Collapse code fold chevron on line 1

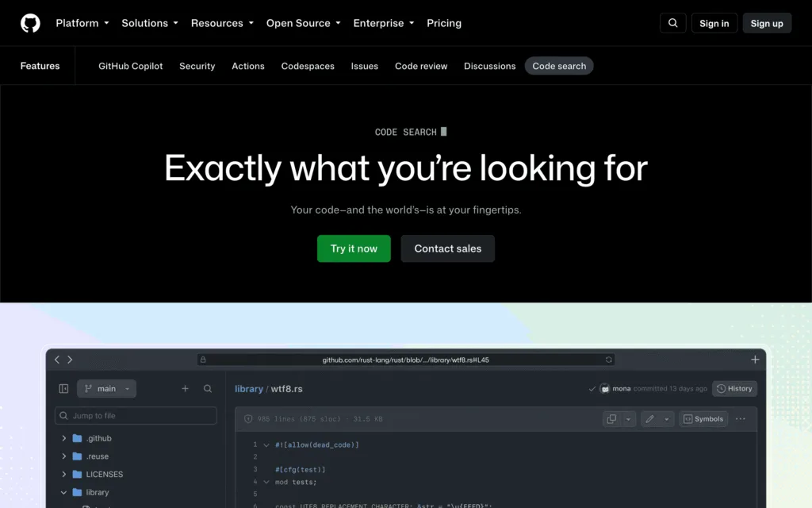[266, 444]
